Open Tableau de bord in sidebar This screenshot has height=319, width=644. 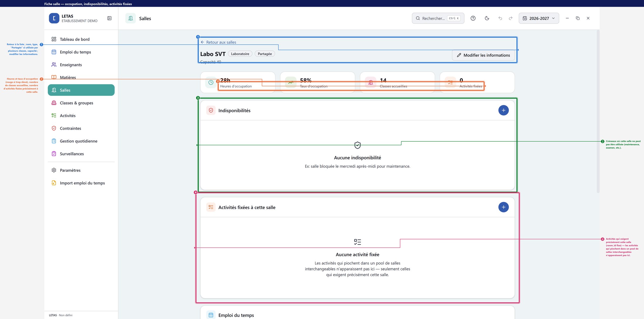[81, 39]
